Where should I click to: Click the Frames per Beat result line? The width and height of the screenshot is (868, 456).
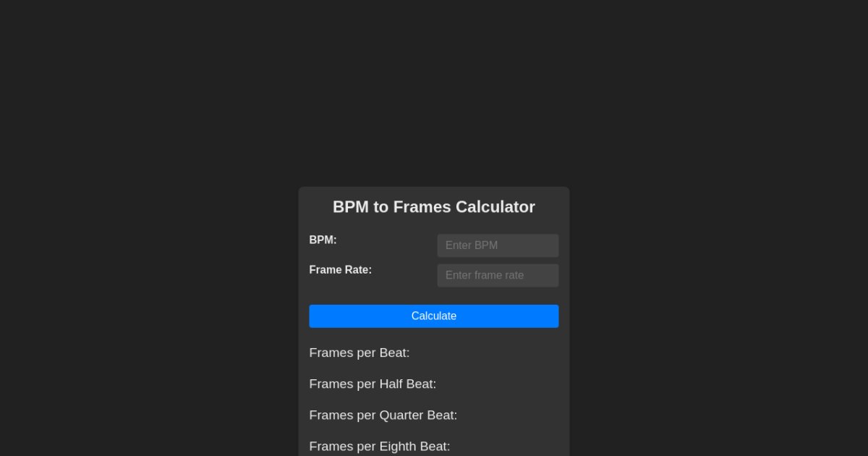pyautogui.click(x=359, y=352)
